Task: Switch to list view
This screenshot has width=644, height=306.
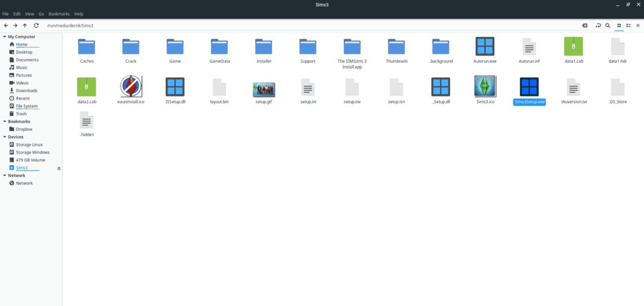Action: pyautogui.click(x=628, y=25)
